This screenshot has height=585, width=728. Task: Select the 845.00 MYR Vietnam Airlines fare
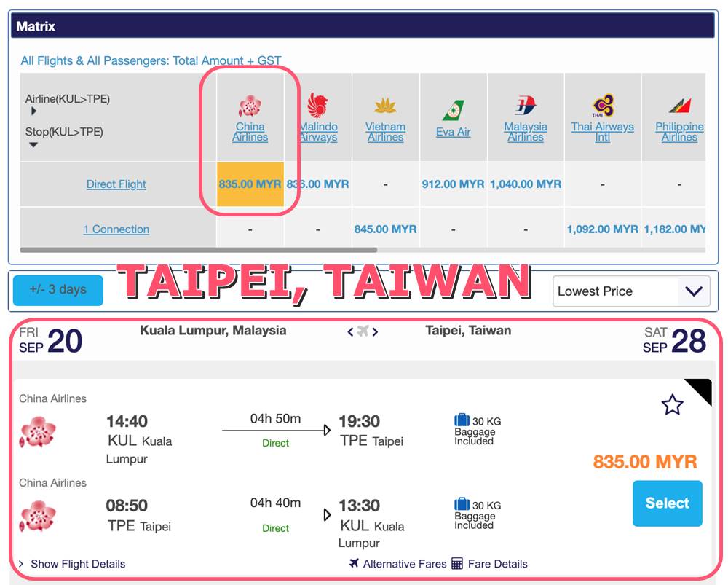pyautogui.click(x=385, y=229)
